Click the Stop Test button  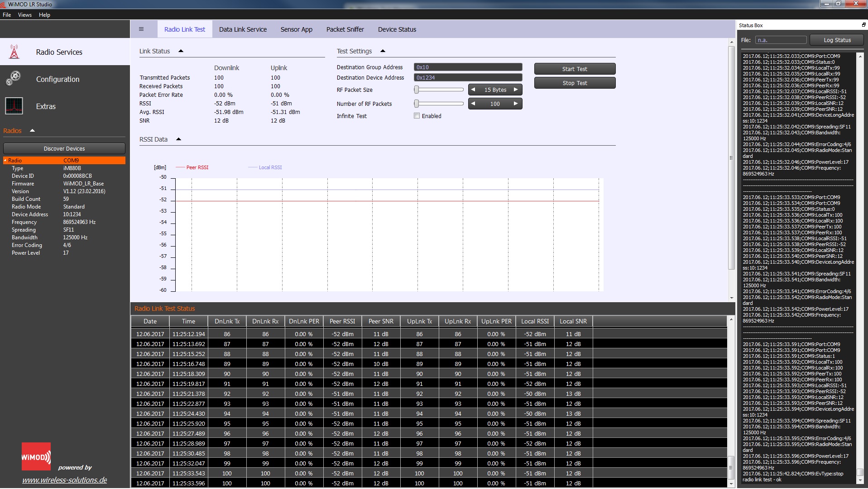575,83
